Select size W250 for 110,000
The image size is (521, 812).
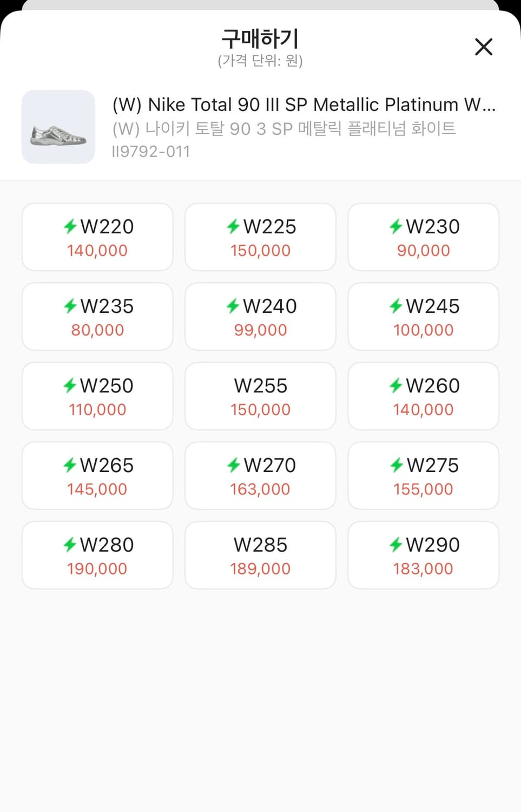pyautogui.click(x=97, y=396)
